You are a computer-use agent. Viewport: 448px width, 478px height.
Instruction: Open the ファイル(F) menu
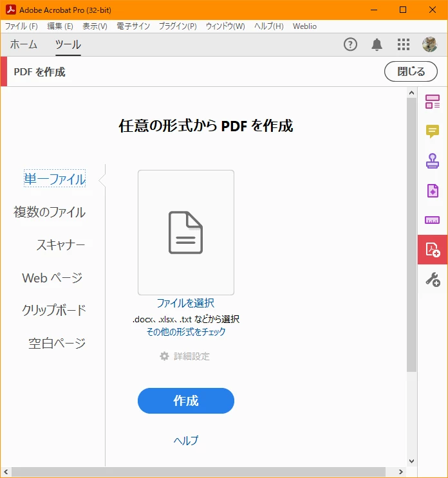(x=21, y=26)
